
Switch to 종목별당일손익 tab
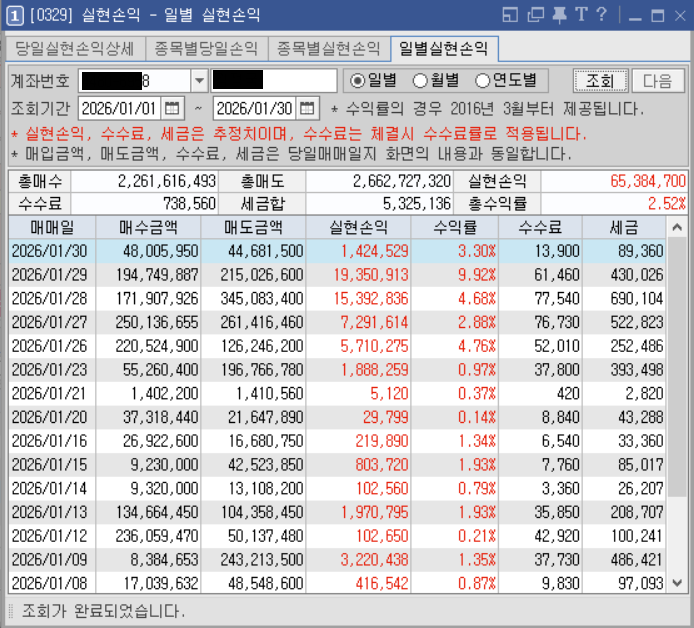click(x=206, y=48)
